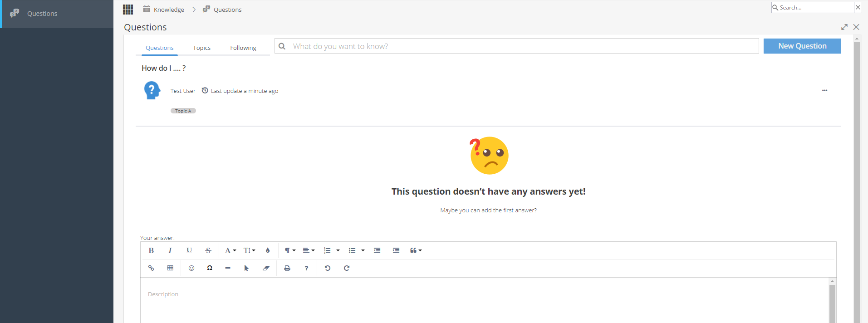
Task: Expand the Questions panel to full size
Action: pos(844,27)
